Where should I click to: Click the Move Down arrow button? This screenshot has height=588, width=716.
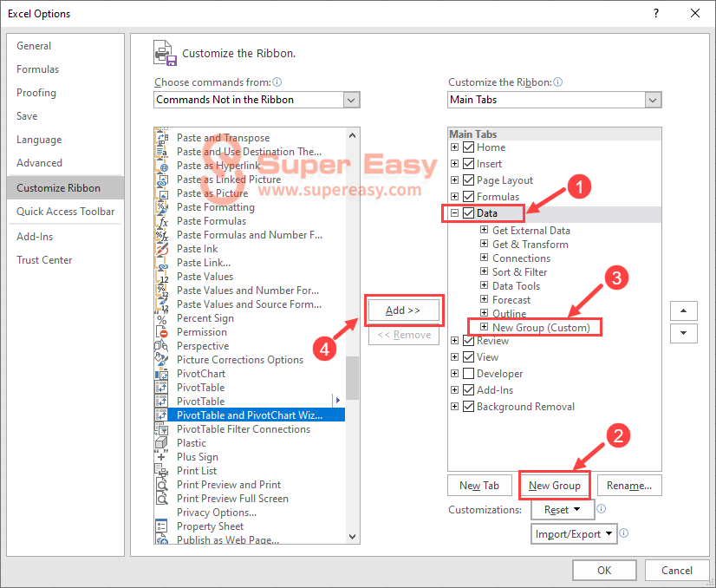[684, 333]
